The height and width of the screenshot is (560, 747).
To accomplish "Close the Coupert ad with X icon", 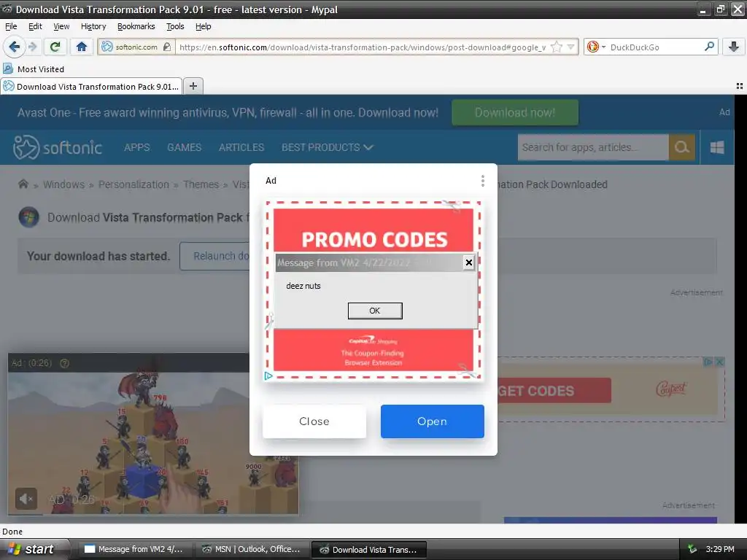I will (720, 362).
